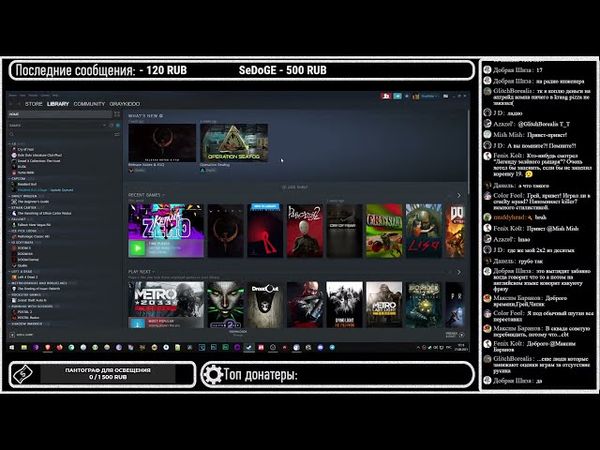Launch Big Picture mode icon
600x450 pixels.
(x=445, y=96)
